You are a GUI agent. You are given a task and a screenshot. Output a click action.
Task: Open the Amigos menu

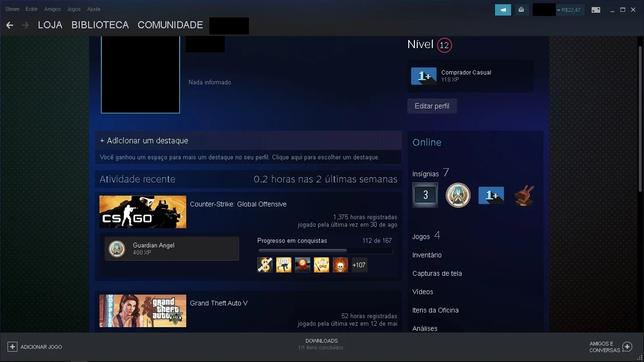[52, 9]
